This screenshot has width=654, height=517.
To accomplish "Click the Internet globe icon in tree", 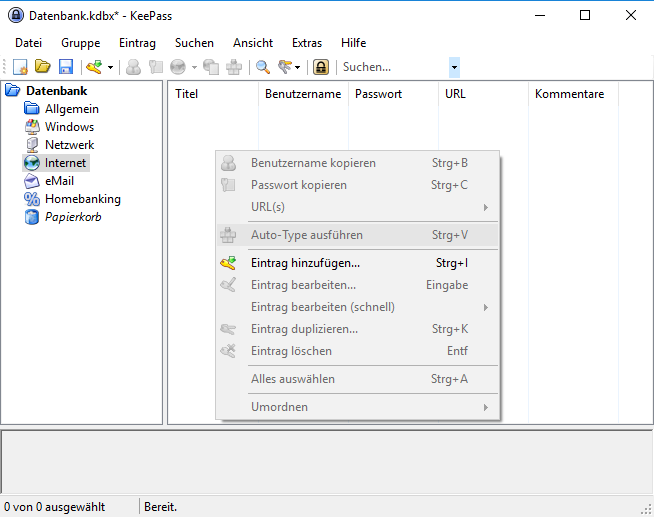I will pos(32,163).
